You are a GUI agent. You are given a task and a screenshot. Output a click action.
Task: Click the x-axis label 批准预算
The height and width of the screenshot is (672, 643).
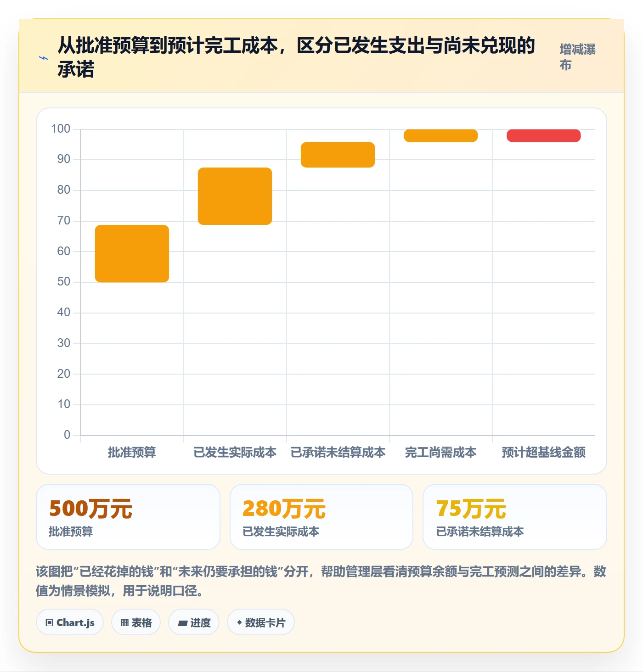coord(132,453)
